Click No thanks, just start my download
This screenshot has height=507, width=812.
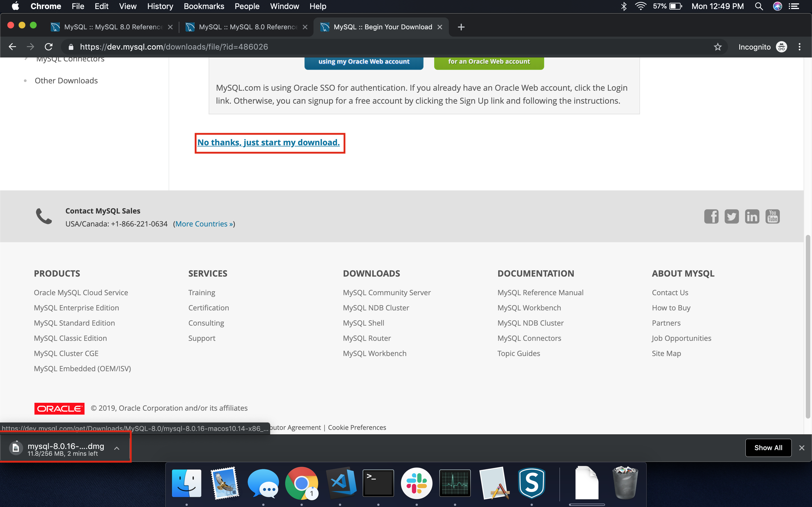269,142
